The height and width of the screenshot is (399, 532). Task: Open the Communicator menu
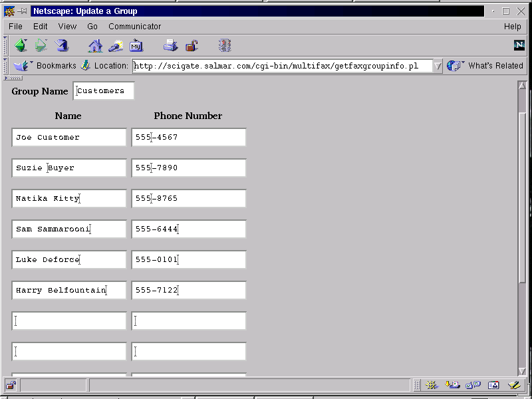coord(134,27)
